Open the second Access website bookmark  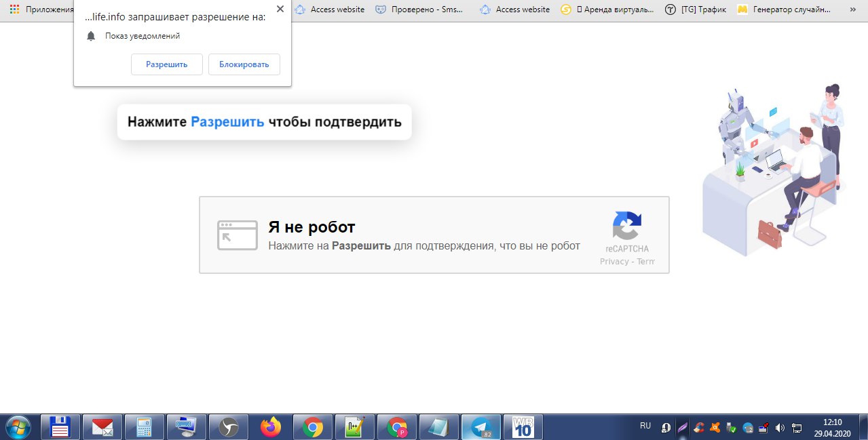click(514, 9)
